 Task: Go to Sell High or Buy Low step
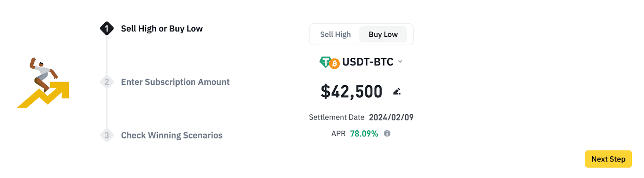162,29
